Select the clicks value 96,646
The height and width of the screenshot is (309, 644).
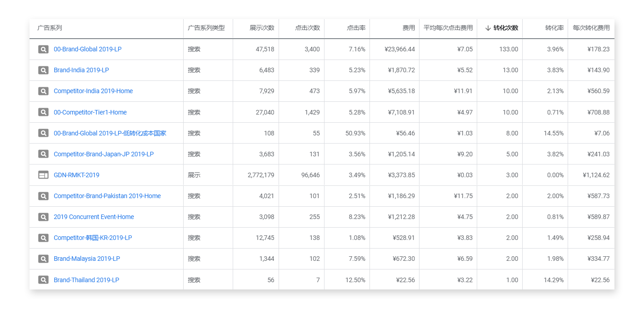310,175
